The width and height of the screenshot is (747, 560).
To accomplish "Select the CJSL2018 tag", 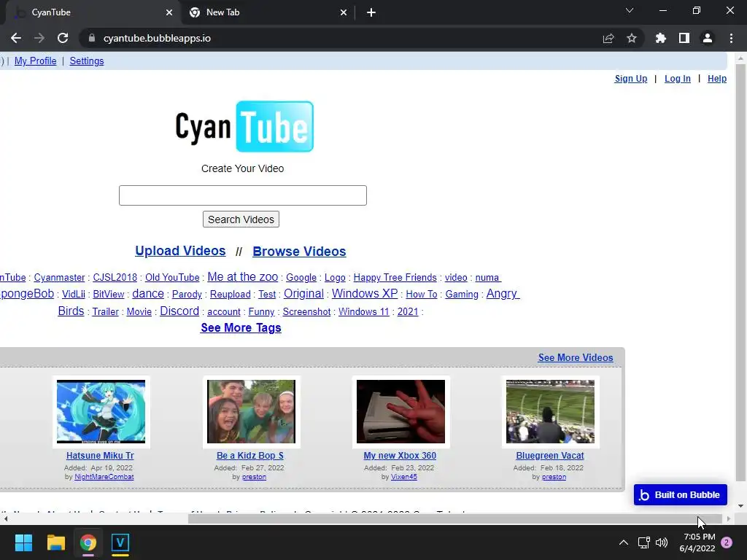I will coord(115,278).
